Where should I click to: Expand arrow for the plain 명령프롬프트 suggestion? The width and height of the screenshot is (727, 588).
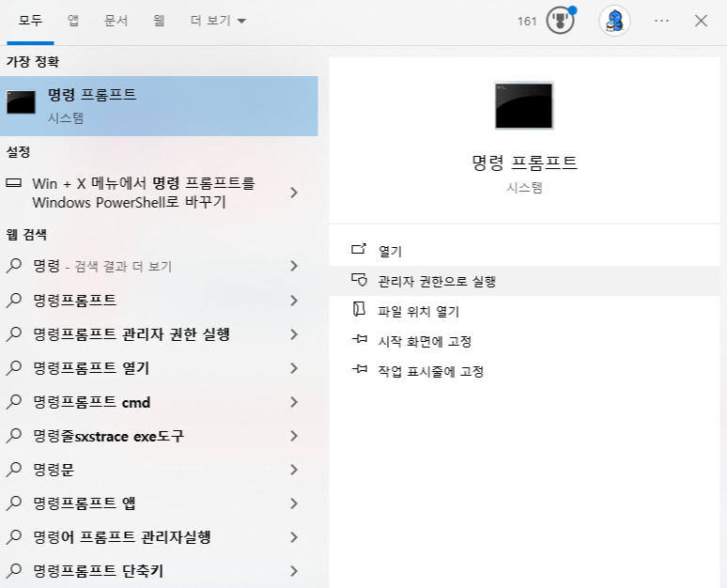[x=294, y=301]
